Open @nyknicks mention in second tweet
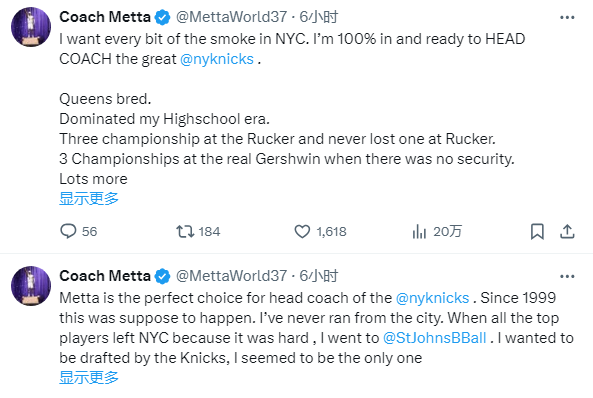 (432, 298)
